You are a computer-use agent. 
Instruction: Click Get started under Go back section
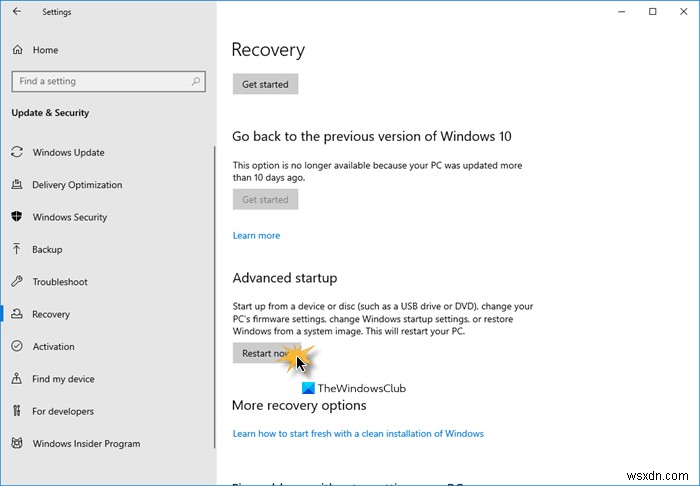point(265,199)
